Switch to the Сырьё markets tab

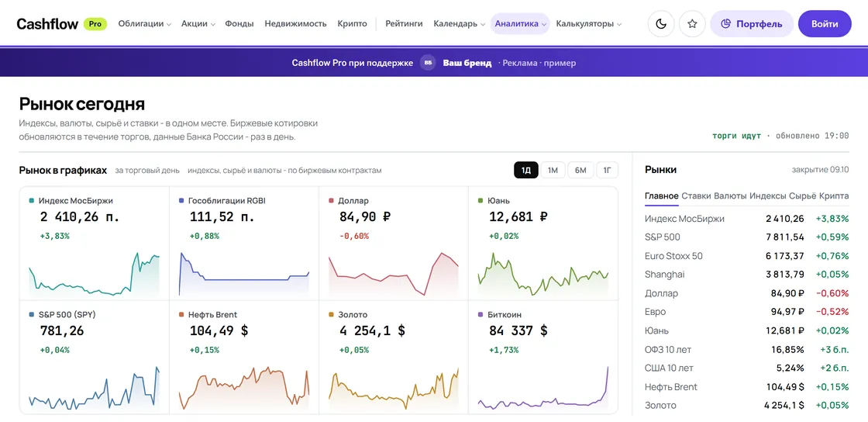[x=803, y=196]
